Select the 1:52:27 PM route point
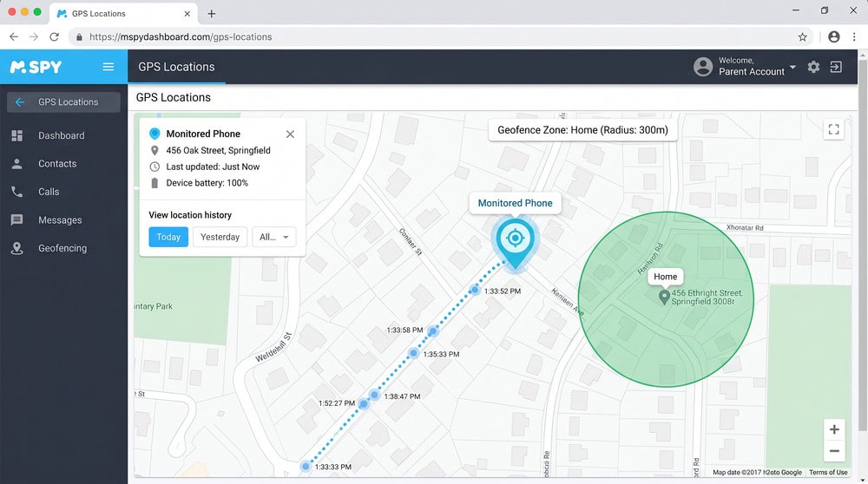 tap(364, 404)
